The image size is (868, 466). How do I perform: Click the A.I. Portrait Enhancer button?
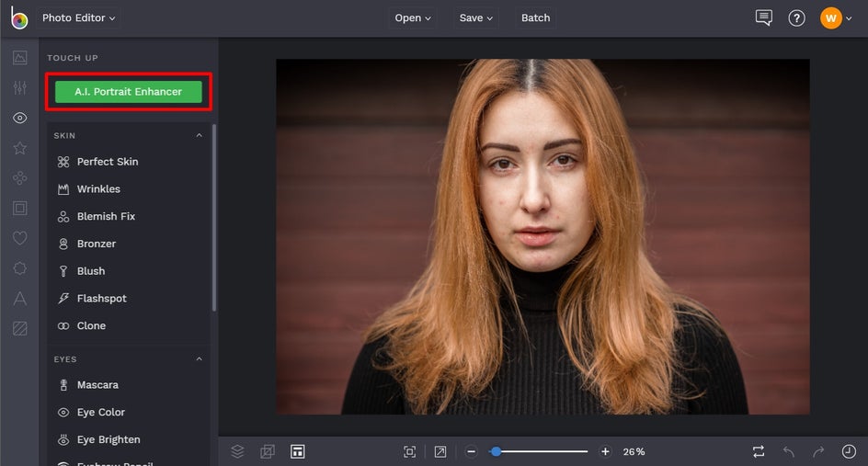coord(129,92)
